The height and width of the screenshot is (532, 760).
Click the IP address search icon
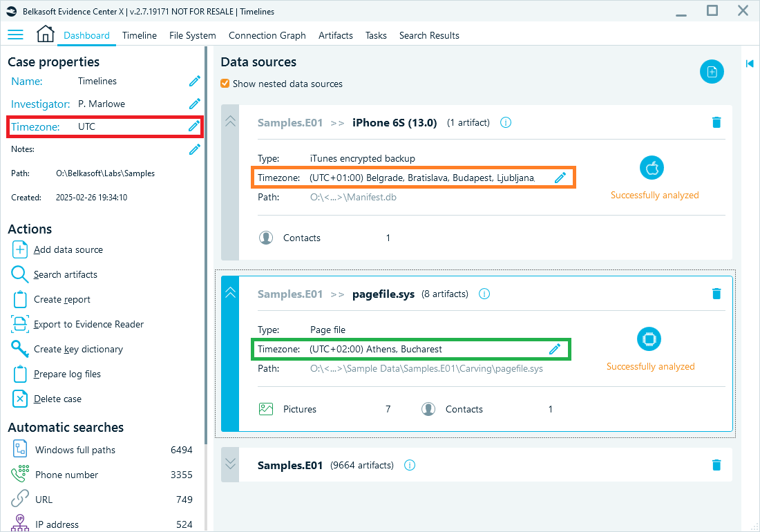pyautogui.click(x=20, y=523)
